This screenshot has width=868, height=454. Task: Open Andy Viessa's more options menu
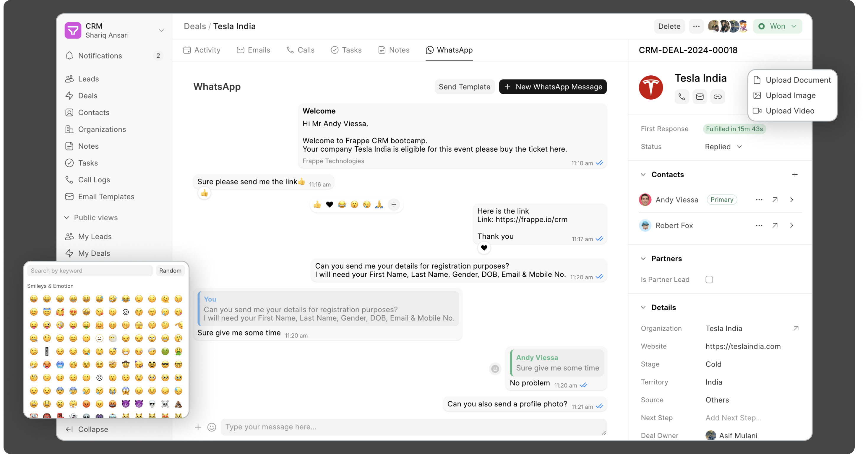(759, 200)
